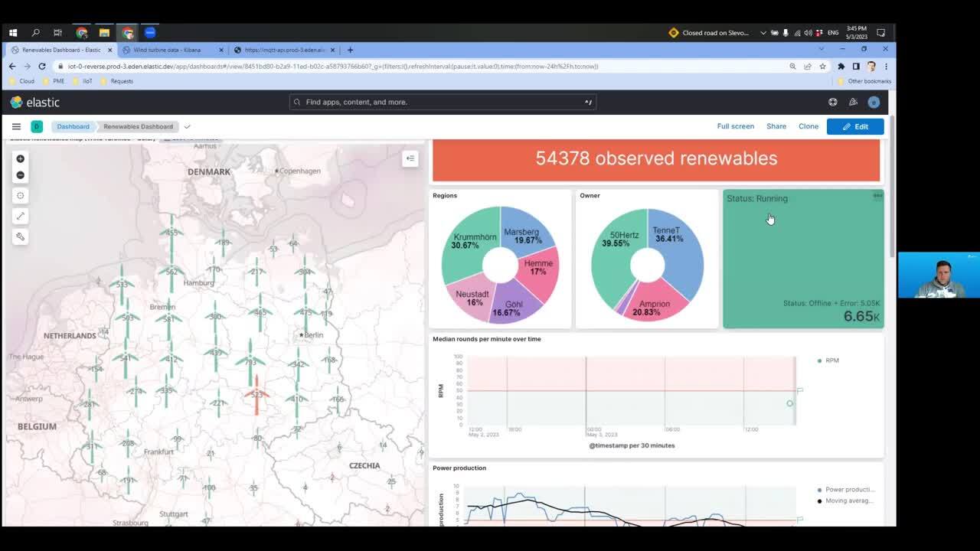Open Windows taskbar search
The height and width of the screenshot is (551, 980).
[35, 33]
